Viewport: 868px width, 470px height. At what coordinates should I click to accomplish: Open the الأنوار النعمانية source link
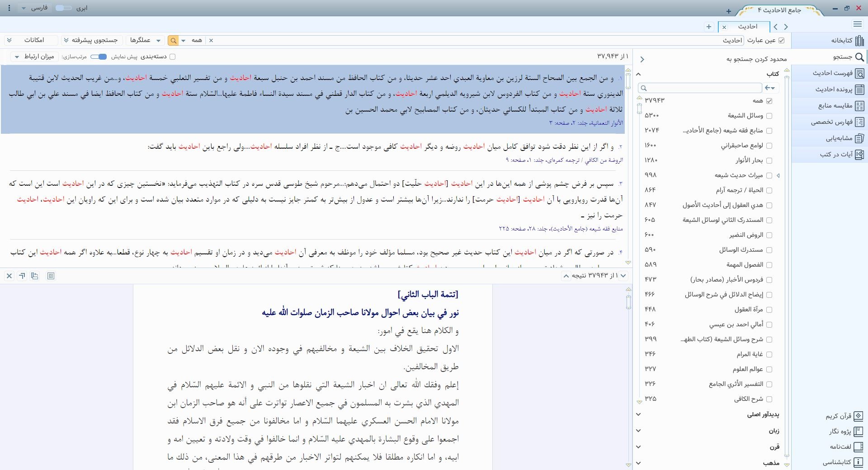pos(605,123)
